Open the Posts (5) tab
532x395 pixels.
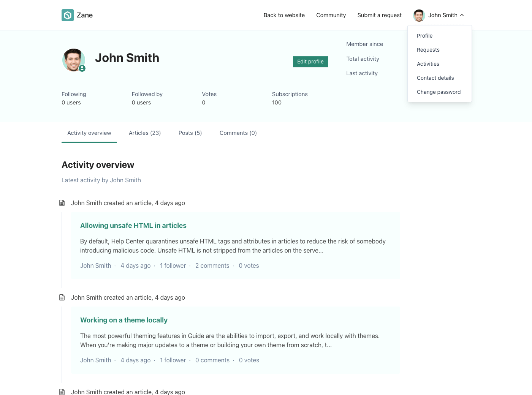tap(190, 133)
